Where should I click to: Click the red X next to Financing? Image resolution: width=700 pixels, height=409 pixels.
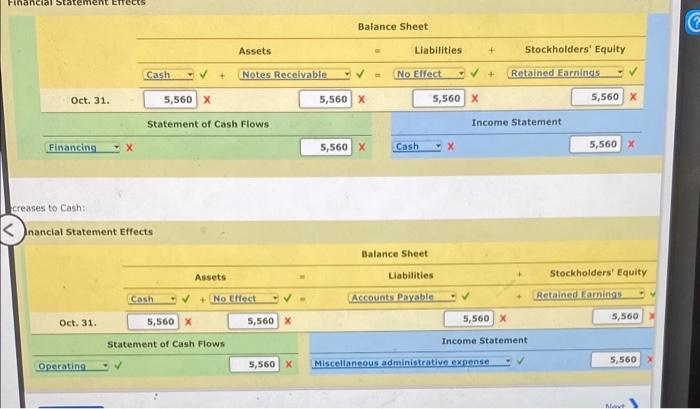tap(129, 147)
